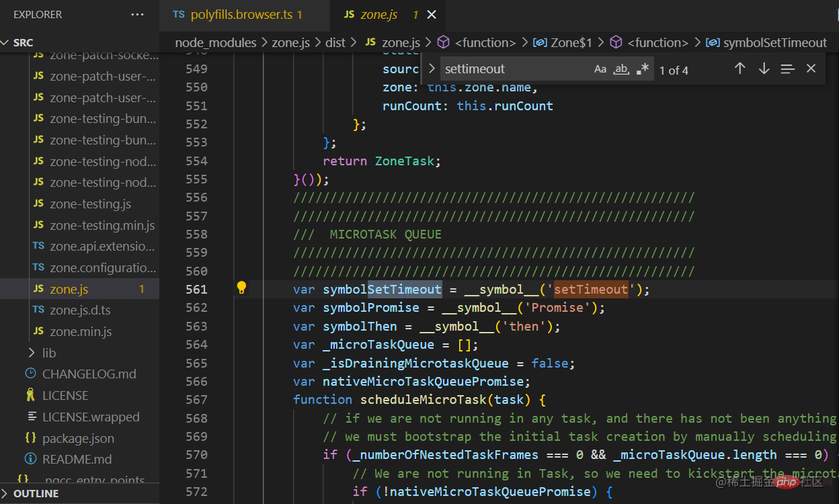Toggle Use Regular Expression option
Image resolution: width=839 pixels, height=504 pixels.
pos(643,69)
